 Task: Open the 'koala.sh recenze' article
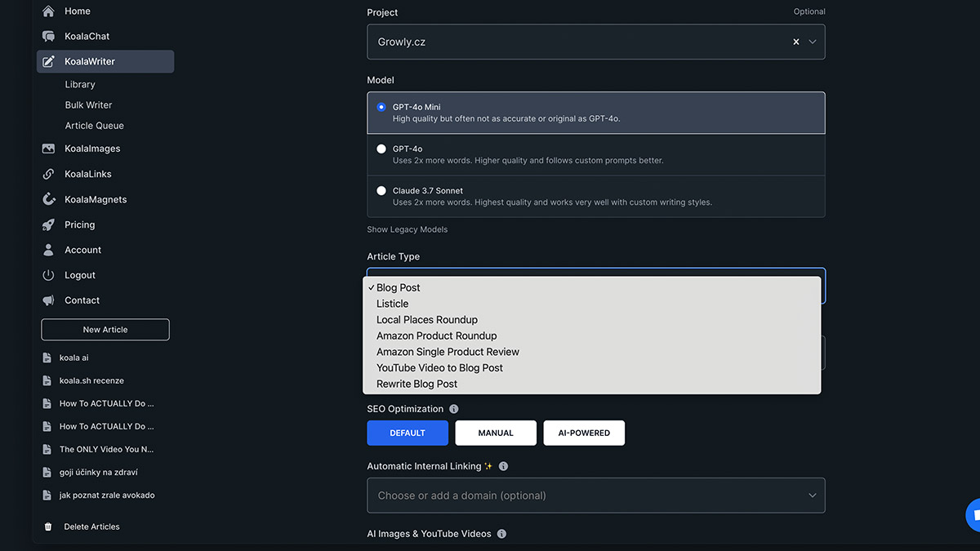[91, 380]
